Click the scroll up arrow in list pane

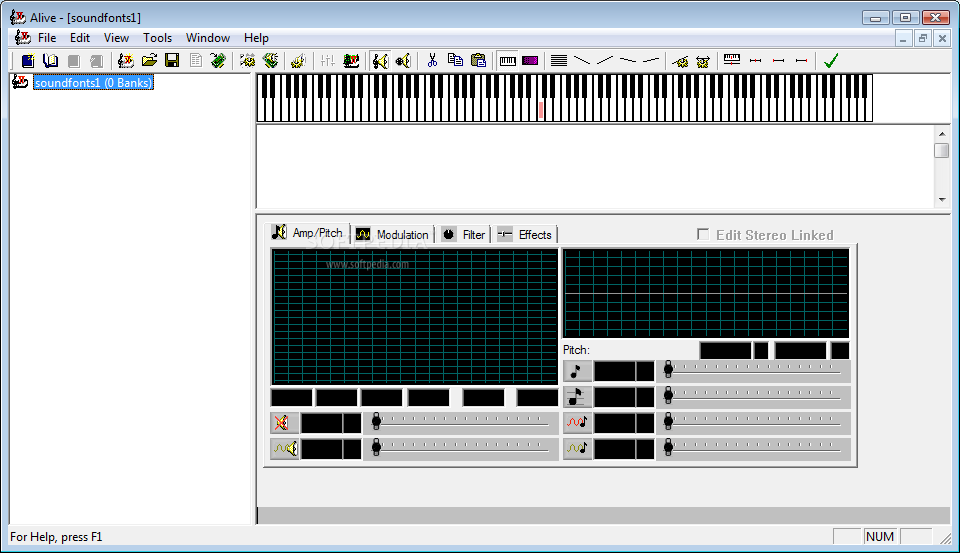coord(942,134)
